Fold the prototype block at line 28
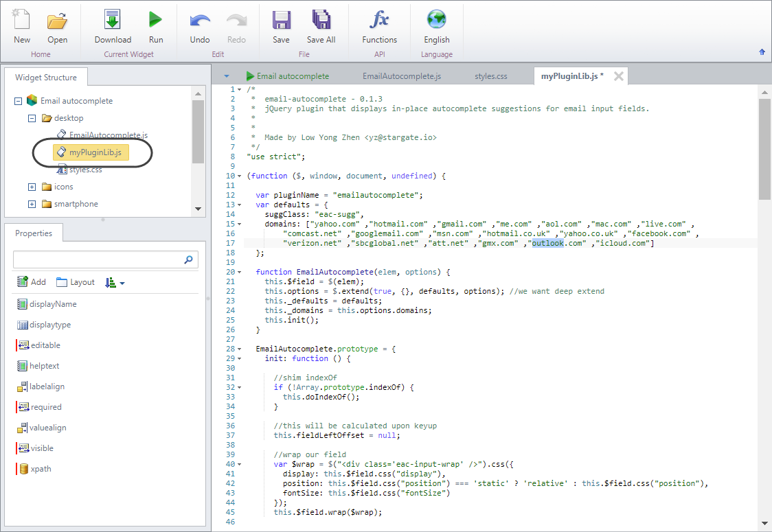Screen dimensions: 772x532 [239, 349]
